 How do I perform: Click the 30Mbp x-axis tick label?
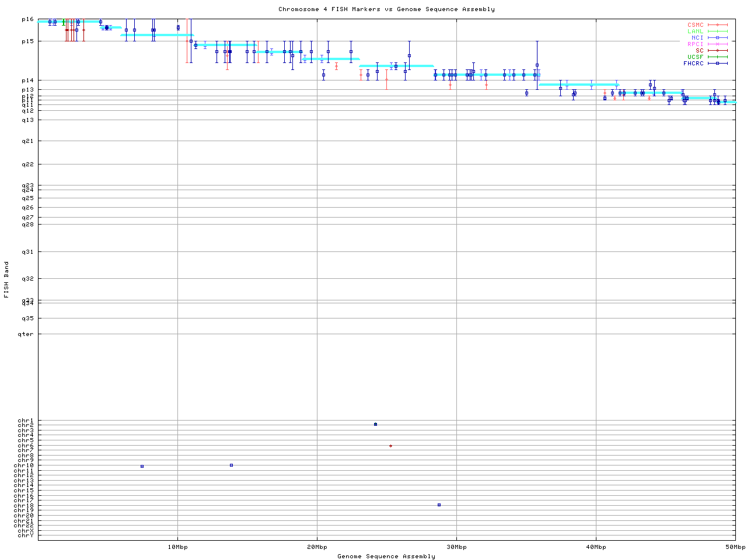click(456, 547)
